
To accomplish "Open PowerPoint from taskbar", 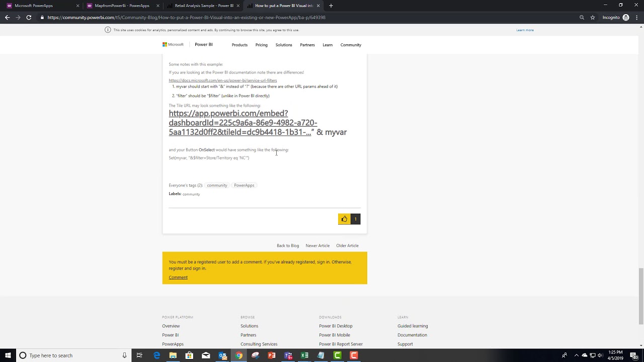I will click(272, 355).
